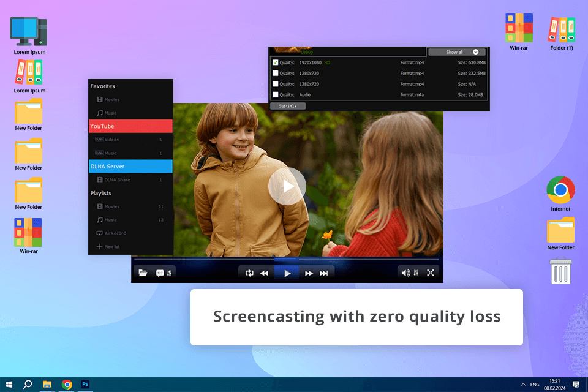The height and width of the screenshot is (392, 588).
Task: Open the Windows Start menu
Action: (x=9, y=385)
